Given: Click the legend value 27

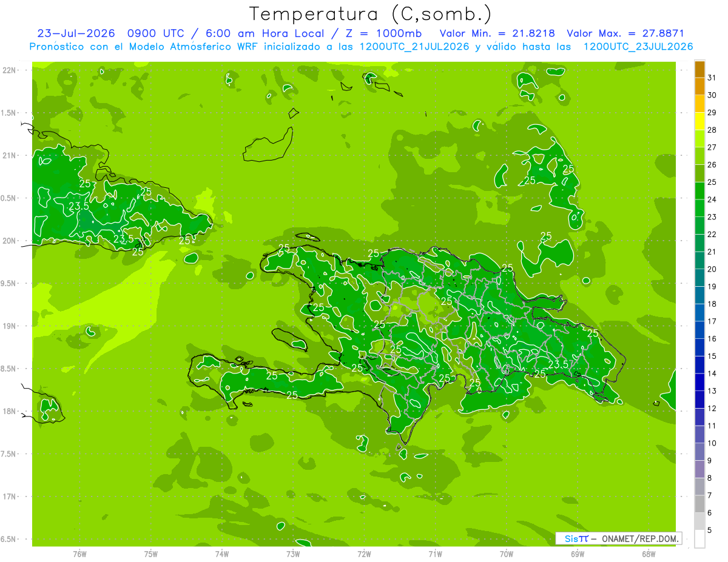Looking at the screenshot, I should point(712,147).
